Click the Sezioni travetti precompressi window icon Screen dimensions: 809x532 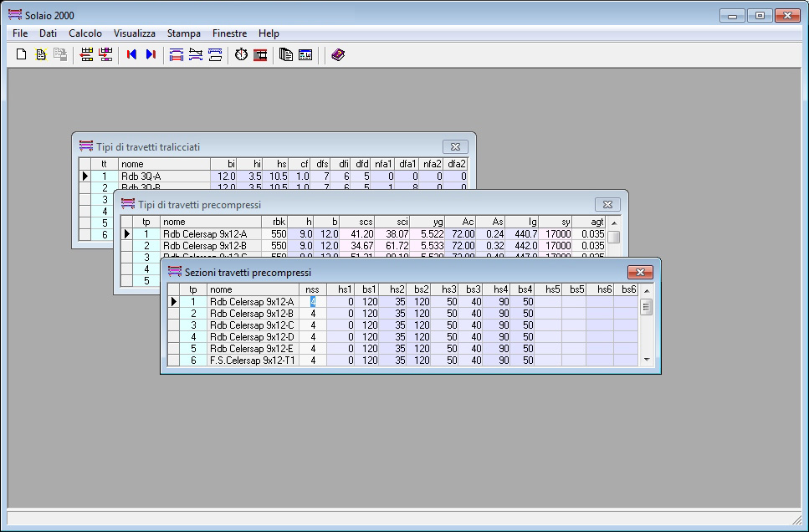pyautogui.click(x=175, y=272)
